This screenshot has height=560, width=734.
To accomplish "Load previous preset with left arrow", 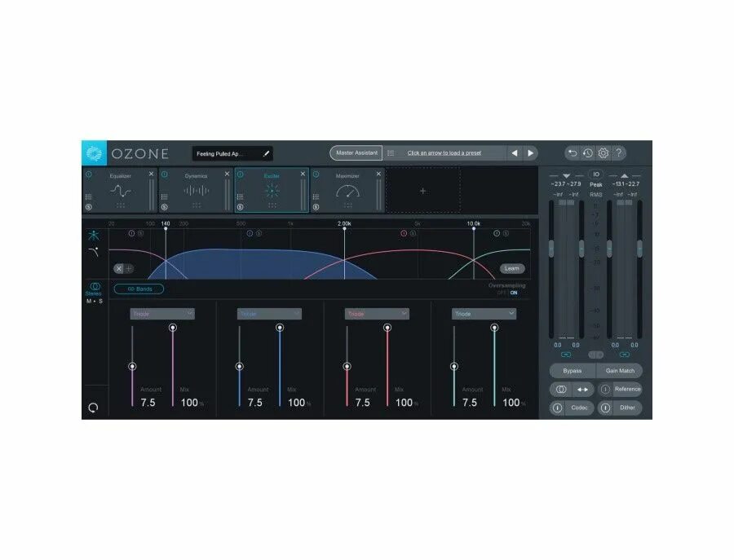I will [515, 153].
